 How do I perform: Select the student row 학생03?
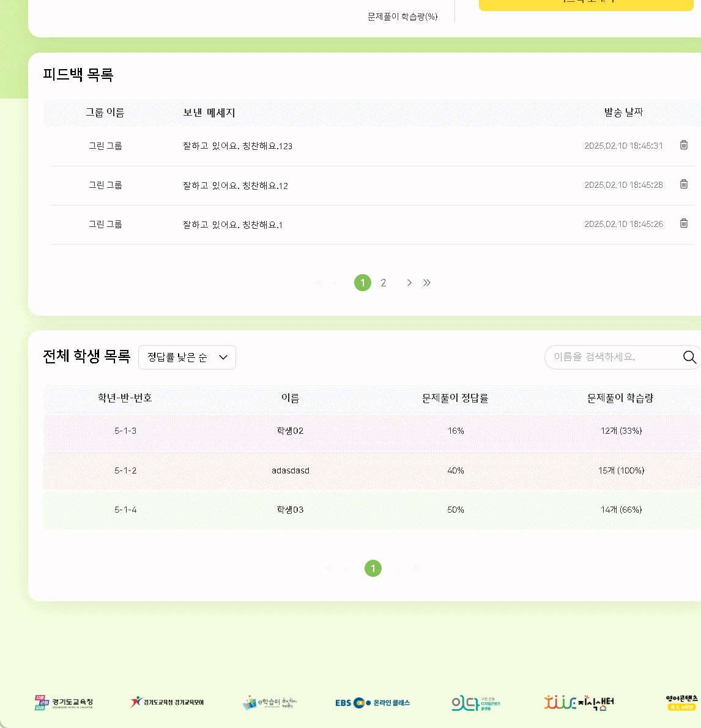click(290, 510)
